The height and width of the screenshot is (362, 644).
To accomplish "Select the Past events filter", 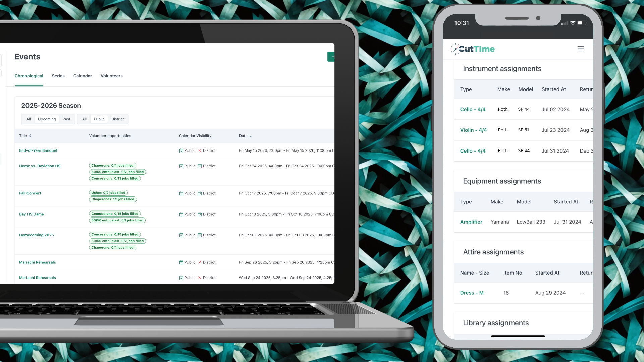I will 66,119.
